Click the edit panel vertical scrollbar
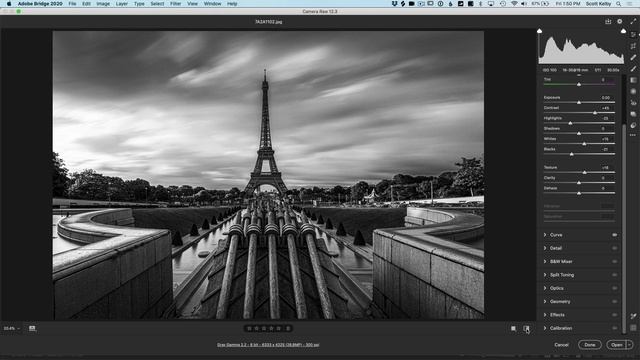The image size is (640, 360). [624, 229]
